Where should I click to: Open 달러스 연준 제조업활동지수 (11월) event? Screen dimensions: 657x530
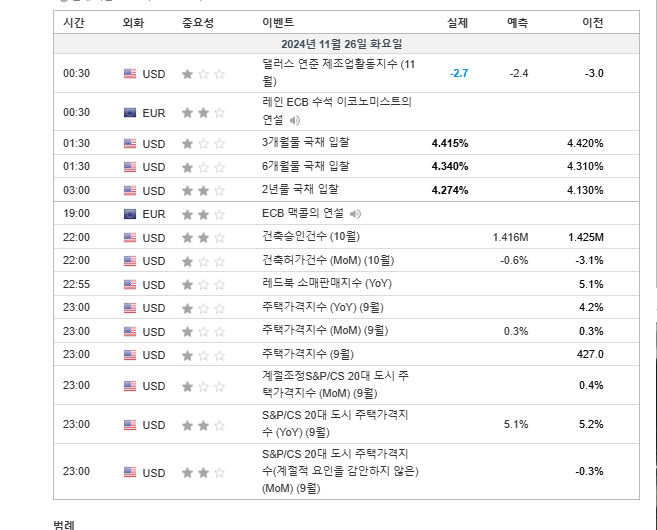(339, 72)
